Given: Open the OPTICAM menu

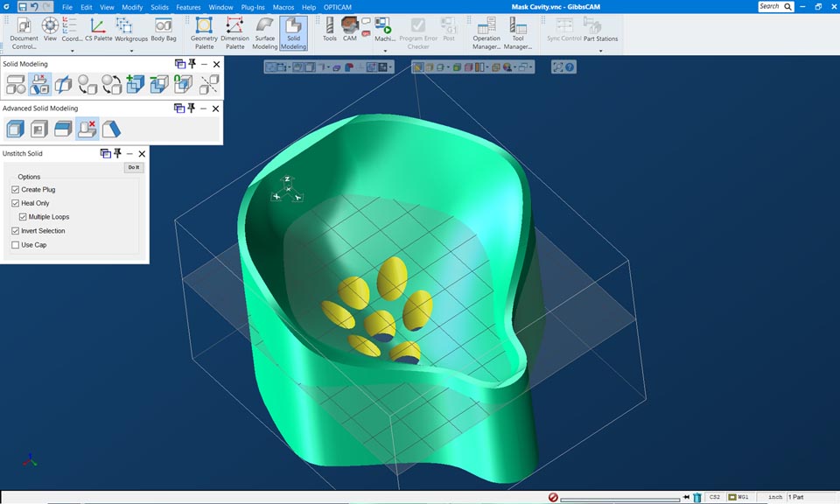Looking at the screenshot, I should coord(337,7).
